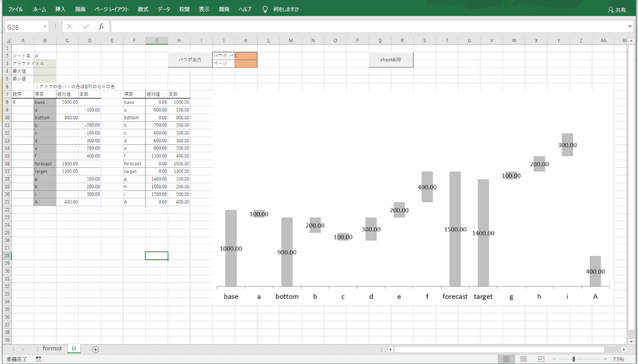Click orange cell next to パワポ パス
The image size is (638, 364).
246,56
